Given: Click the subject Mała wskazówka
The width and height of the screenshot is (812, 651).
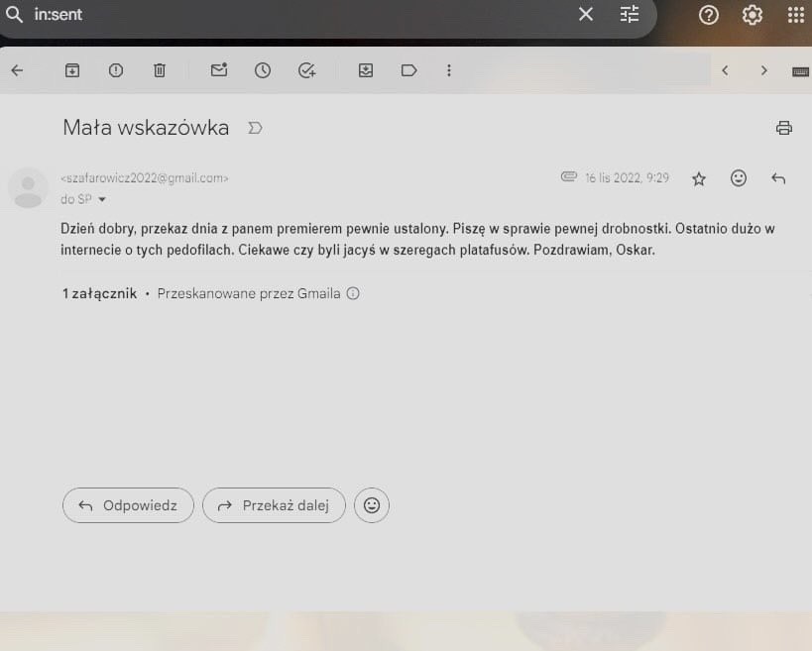Looking at the screenshot, I should pyautogui.click(x=146, y=127).
